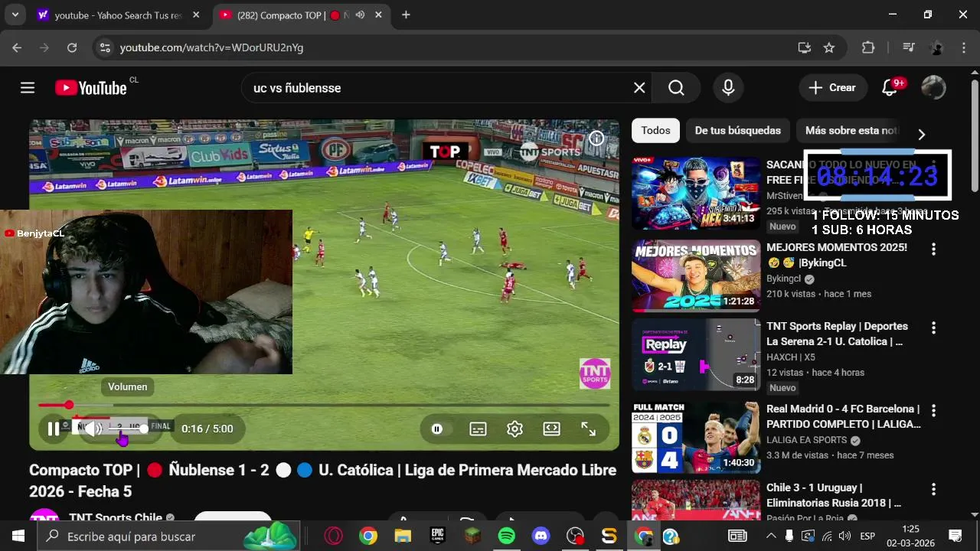The height and width of the screenshot is (551, 980).
Task: Open the TNT Sports Chile channel link
Action: coord(115,518)
